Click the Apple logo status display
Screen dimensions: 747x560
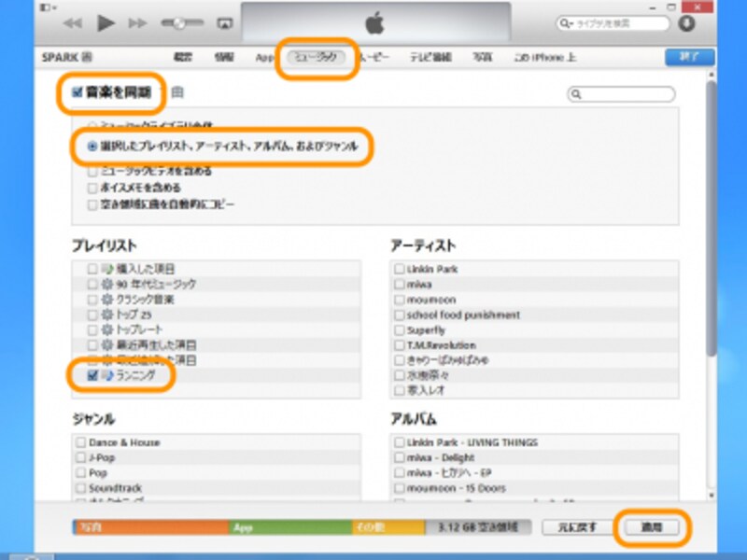(375, 23)
